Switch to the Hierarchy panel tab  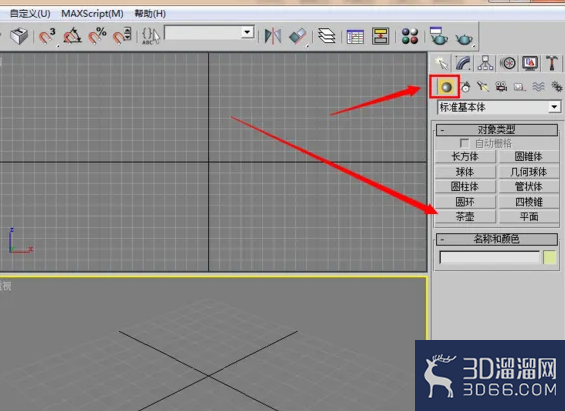[485, 63]
